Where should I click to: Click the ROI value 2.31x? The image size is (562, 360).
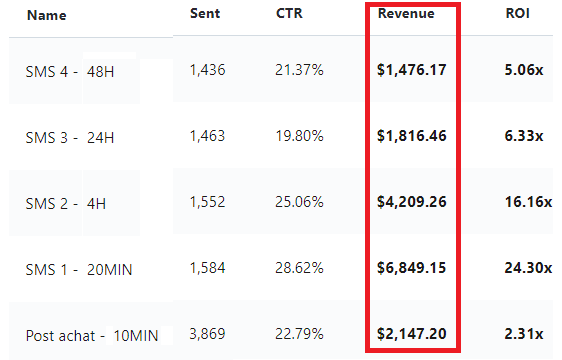click(x=524, y=334)
